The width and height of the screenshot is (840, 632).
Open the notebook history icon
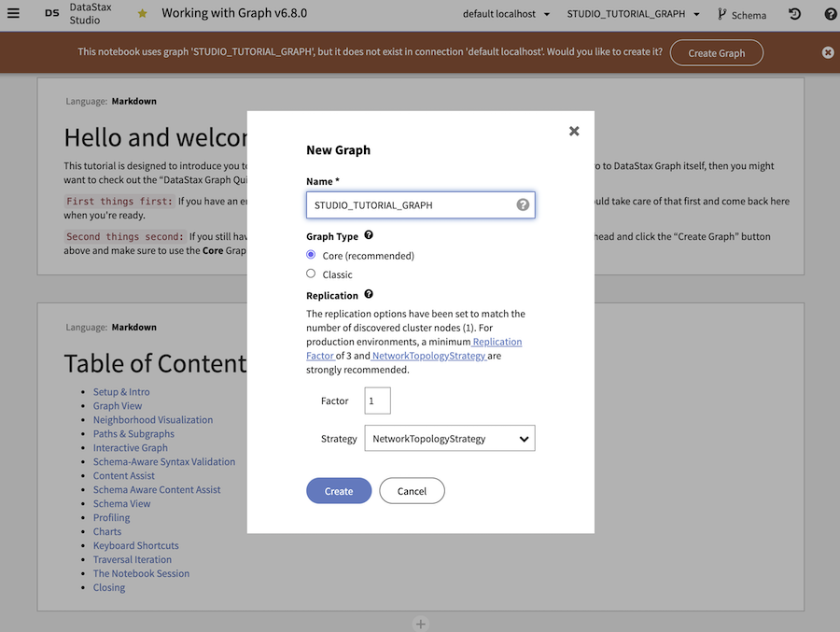[x=795, y=14]
